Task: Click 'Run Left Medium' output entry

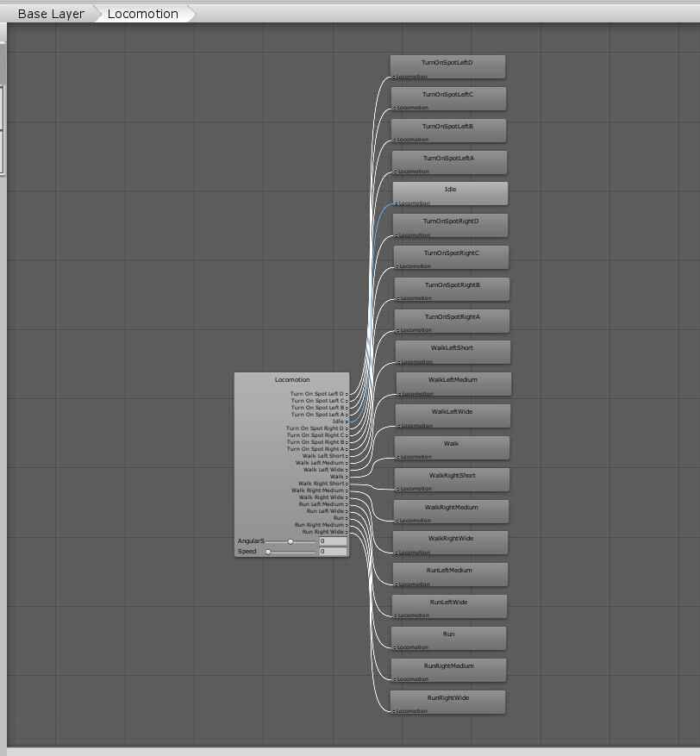Action: click(x=323, y=504)
